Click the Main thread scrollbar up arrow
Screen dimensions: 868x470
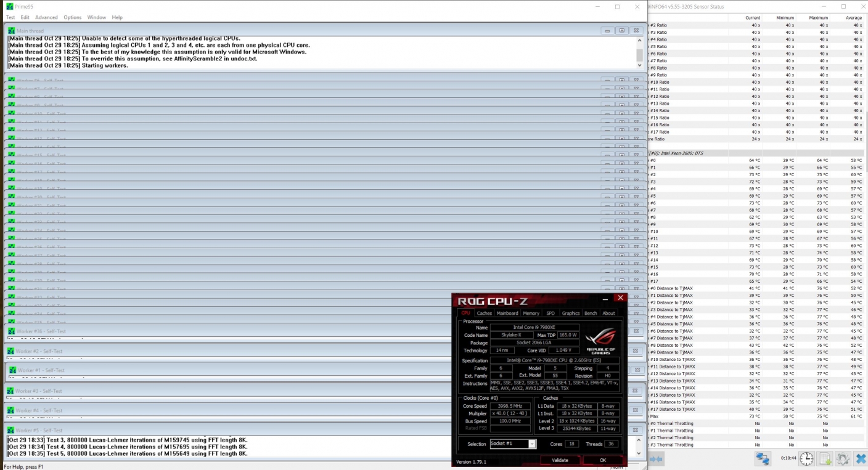[x=640, y=39]
